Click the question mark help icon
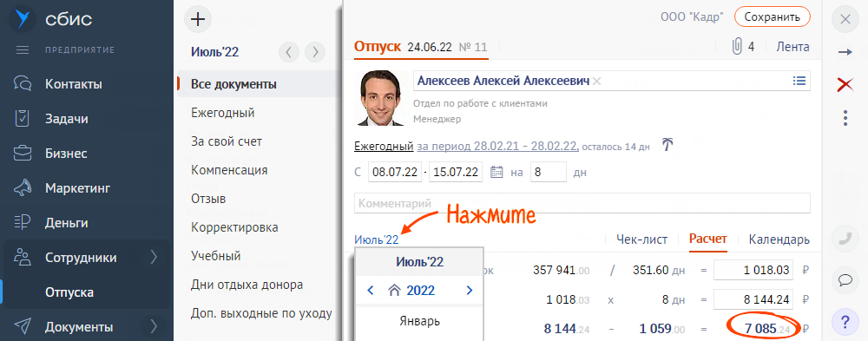Image resolution: width=868 pixels, height=341 pixels. click(x=845, y=321)
